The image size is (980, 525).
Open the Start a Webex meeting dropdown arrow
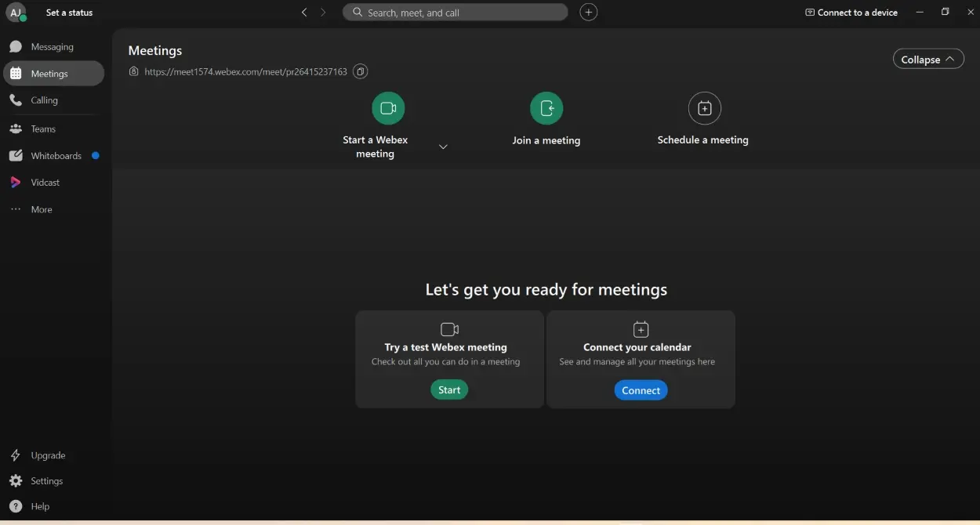pyautogui.click(x=443, y=147)
